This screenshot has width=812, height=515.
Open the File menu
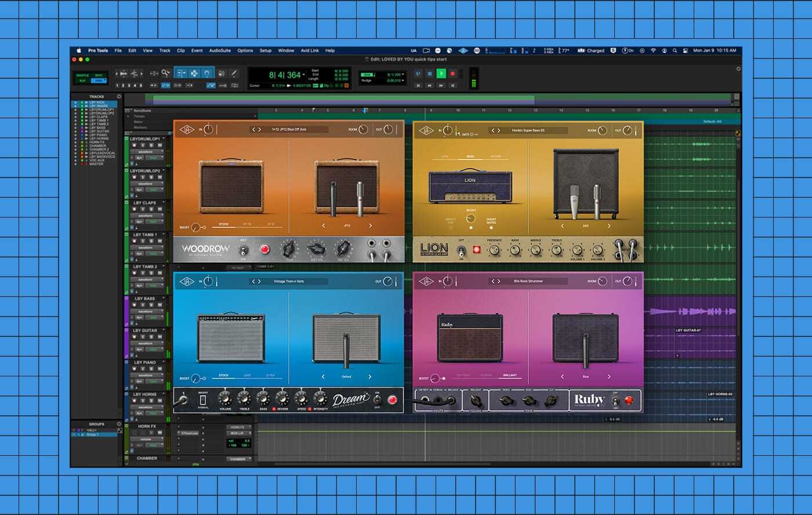(x=118, y=50)
